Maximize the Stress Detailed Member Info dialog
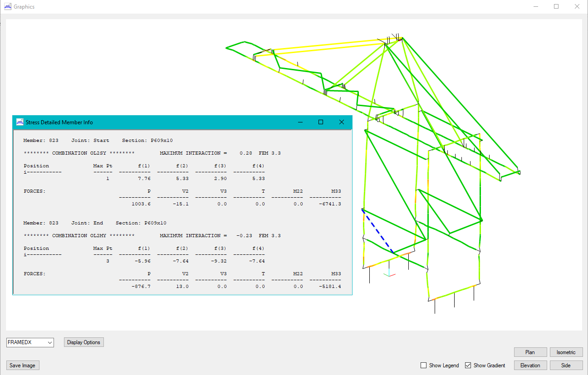This screenshot has width=588, height=375. coord(321,122)
